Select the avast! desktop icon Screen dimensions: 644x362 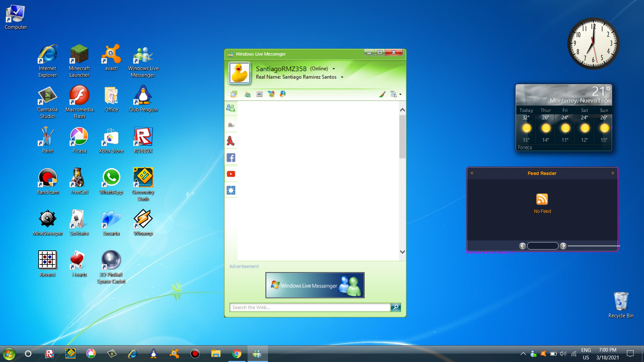[x=111, y=58]
